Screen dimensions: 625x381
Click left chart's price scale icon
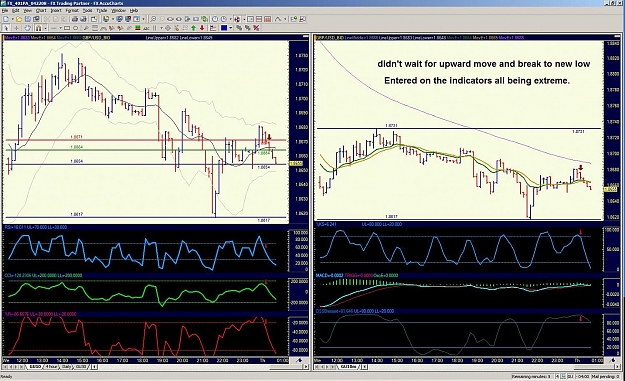(x=300, y=361)
